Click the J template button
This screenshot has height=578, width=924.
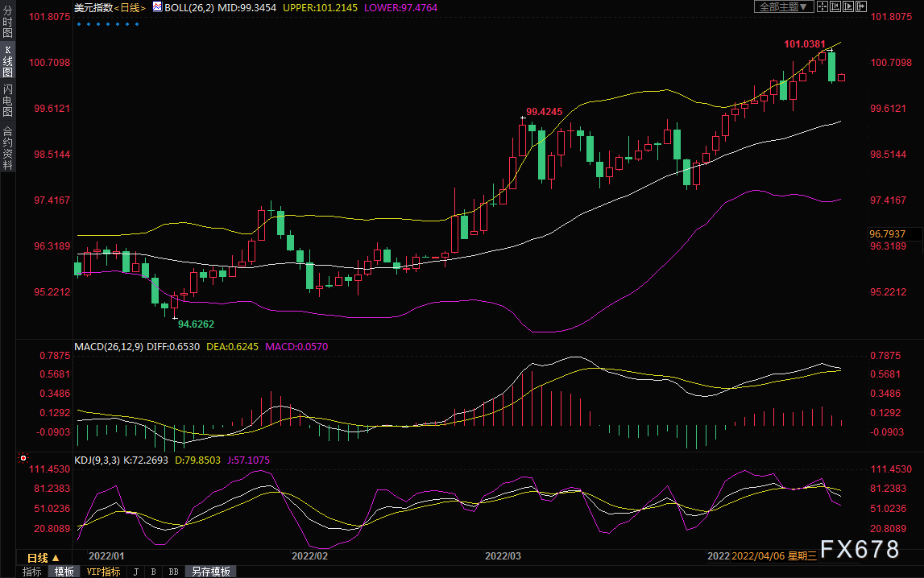(136, 572)
